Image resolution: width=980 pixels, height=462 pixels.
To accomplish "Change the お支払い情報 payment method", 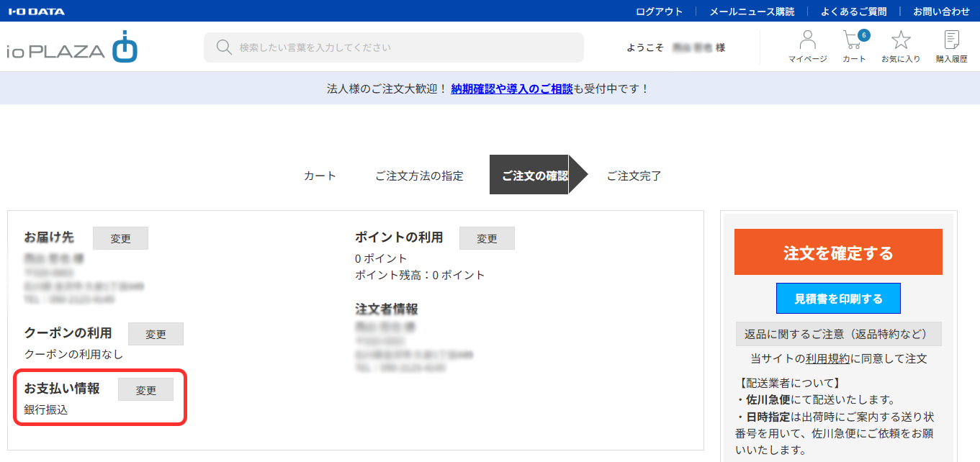I will pyautogui.click(x=145, y=390).
